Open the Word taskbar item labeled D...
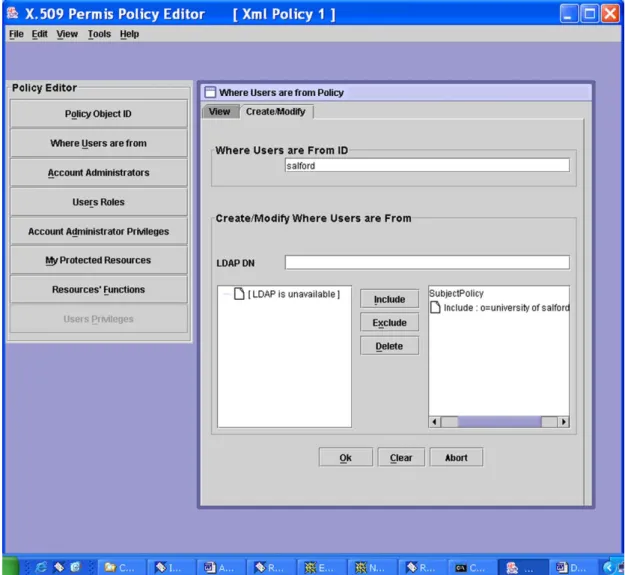Viewport: 625px width, 575px height. [572, 567]
